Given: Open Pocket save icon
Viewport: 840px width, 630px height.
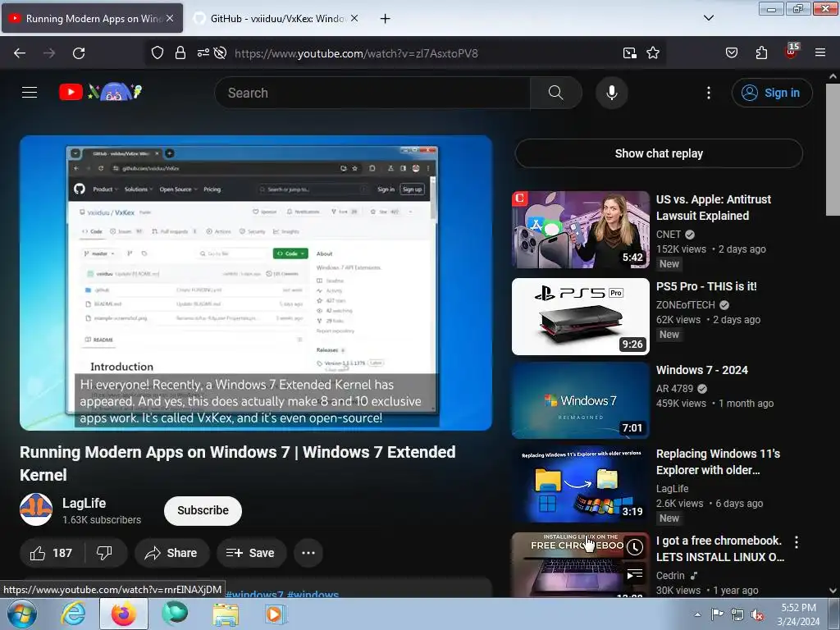Looking at the screenshot, I should coord(732,53).
